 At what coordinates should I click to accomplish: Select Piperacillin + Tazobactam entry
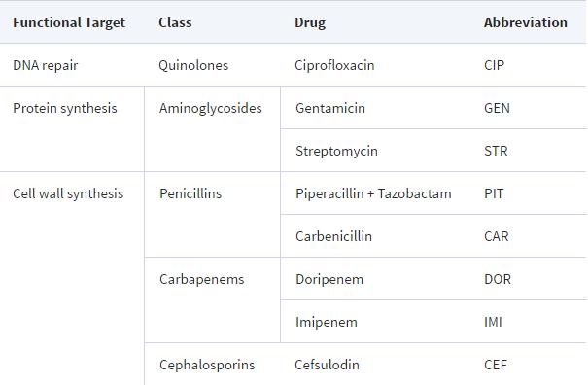click(373, 193)
